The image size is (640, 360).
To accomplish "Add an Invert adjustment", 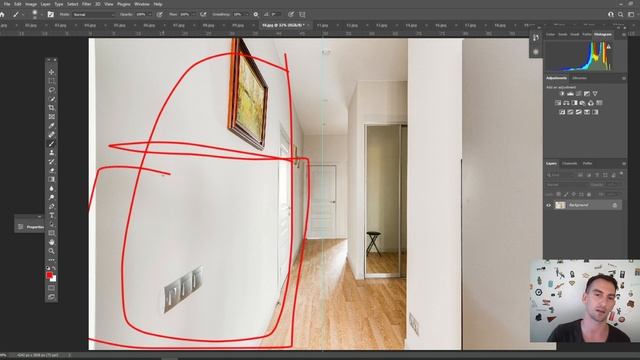I will coord(562,112).
